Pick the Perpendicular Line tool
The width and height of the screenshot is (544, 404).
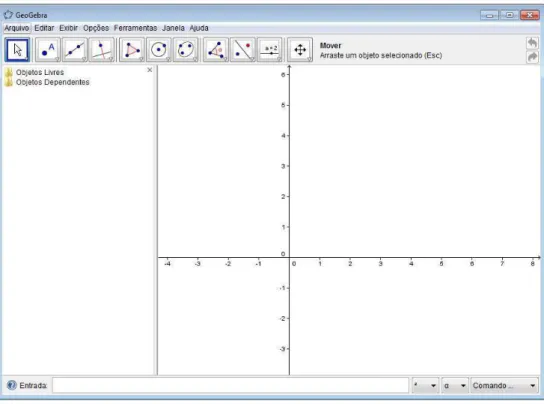pyautogui.click(x=102, y=50)
